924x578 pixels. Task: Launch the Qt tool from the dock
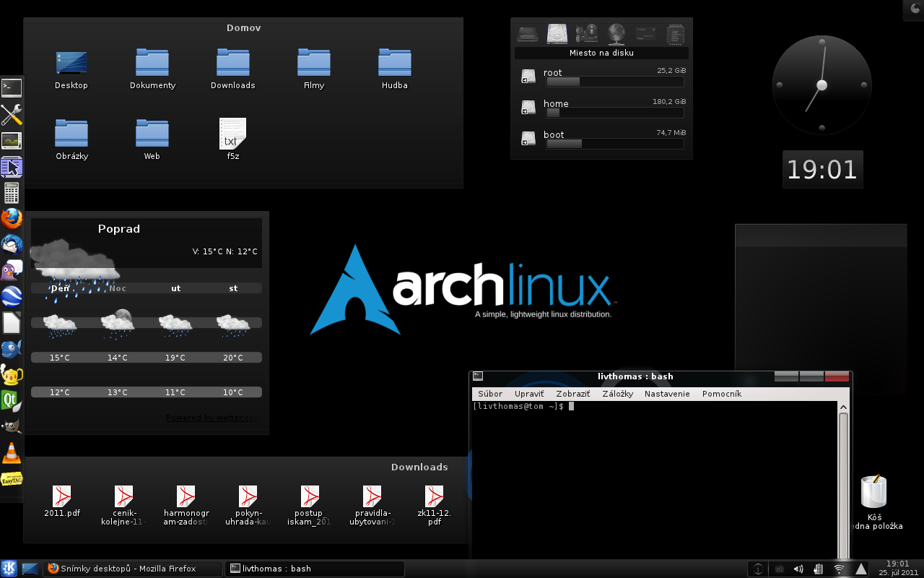click(12, 400)
